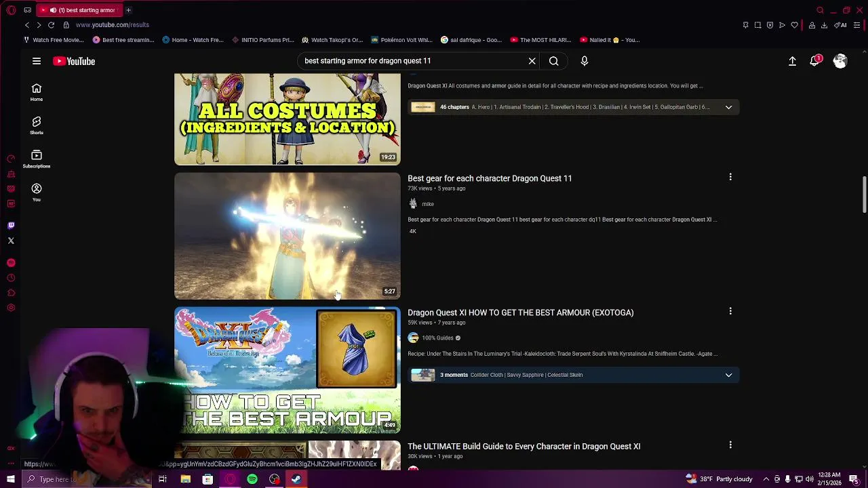Open the YouTube notifications bell

pyautogui.click(x=815, y=61)
